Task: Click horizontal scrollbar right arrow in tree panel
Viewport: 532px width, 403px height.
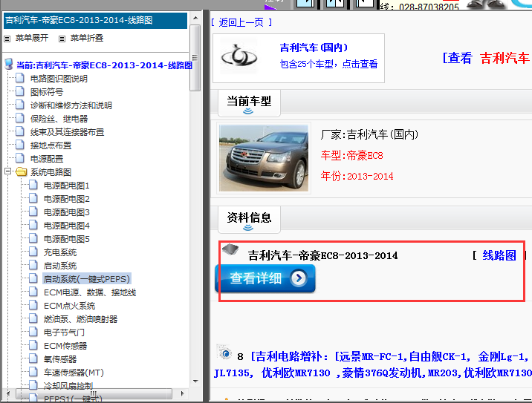Action: pos(182,393)
